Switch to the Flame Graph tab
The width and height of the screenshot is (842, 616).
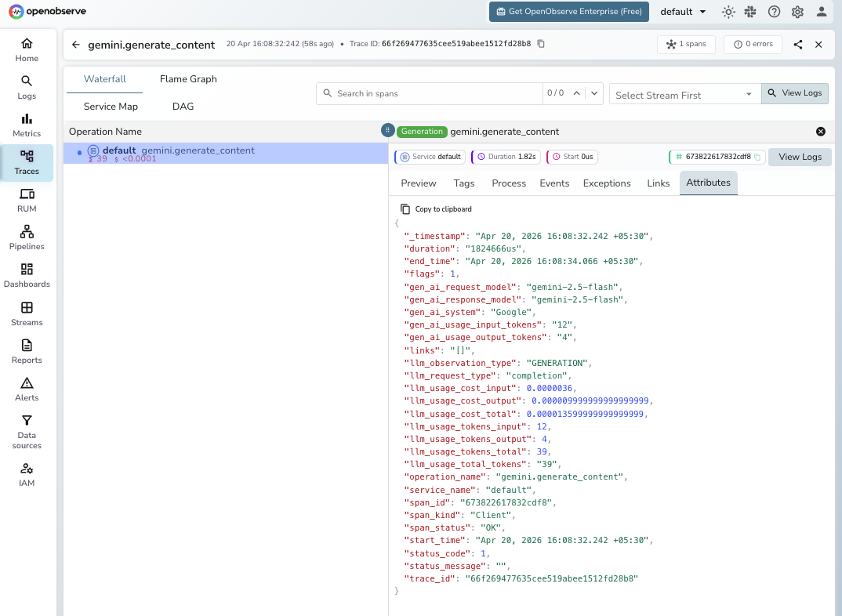tap(187, 78)
